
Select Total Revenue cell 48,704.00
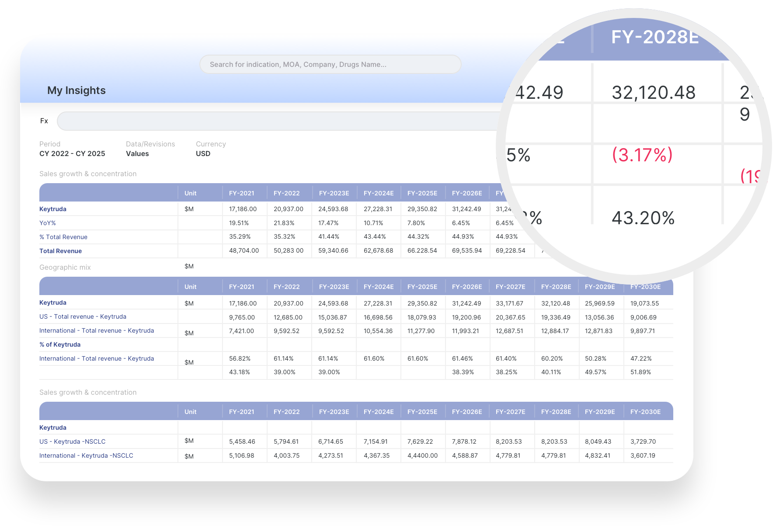(244, 250)
